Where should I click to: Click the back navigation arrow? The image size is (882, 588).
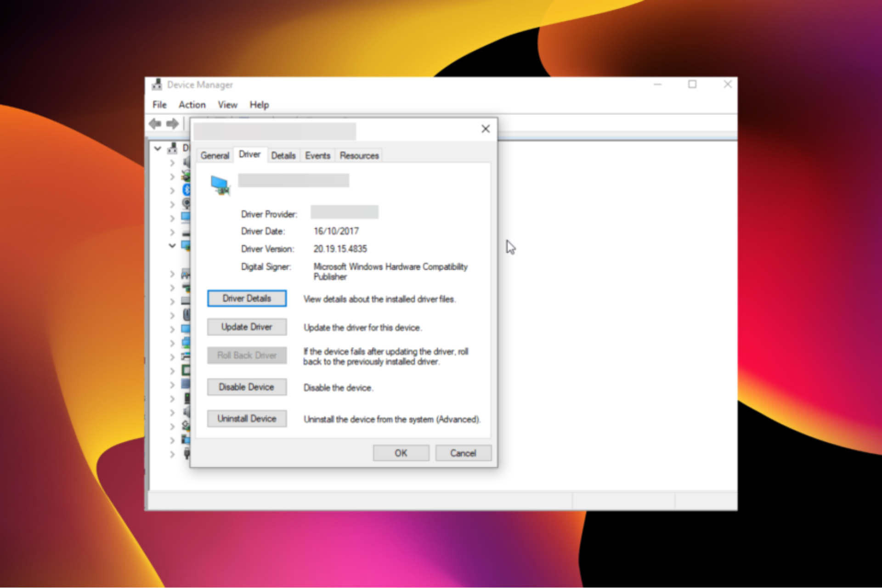pos(155,124)
